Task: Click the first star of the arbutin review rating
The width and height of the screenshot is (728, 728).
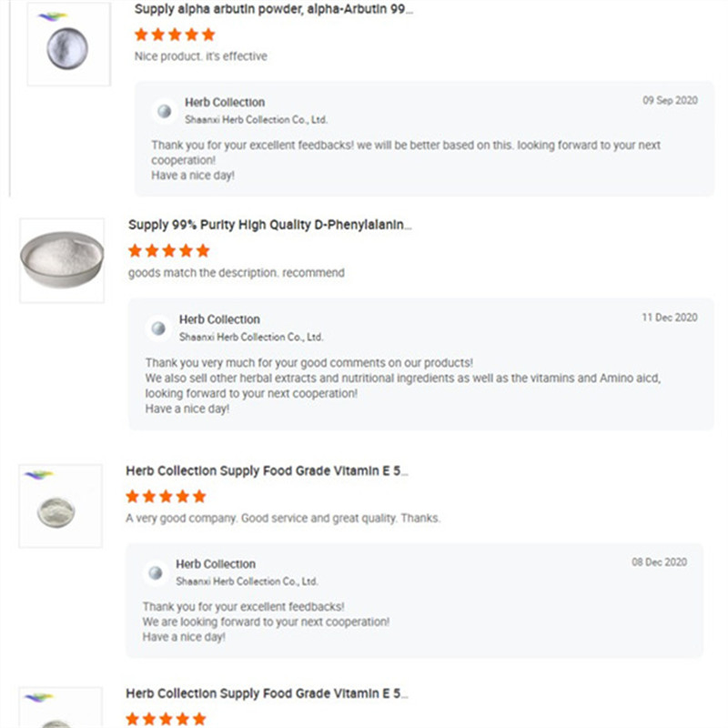Action: click(x=141, y=34)
